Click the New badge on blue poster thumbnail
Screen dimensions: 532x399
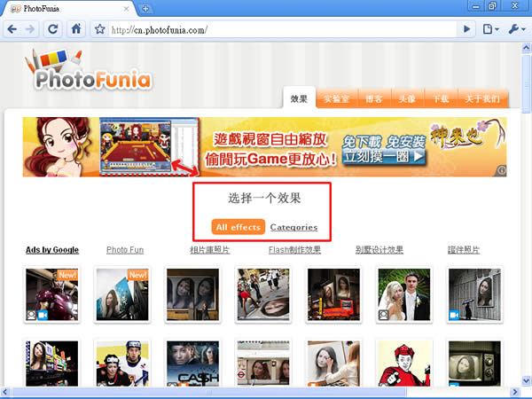point(137,275)
